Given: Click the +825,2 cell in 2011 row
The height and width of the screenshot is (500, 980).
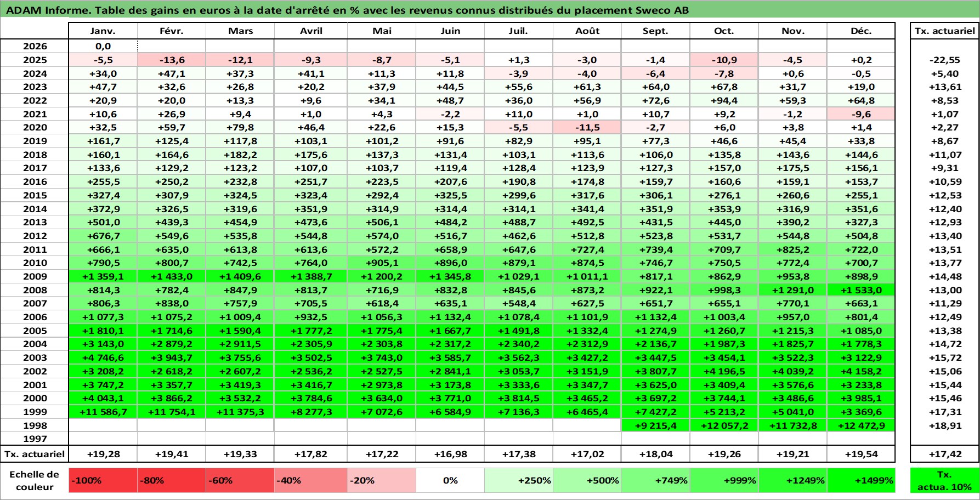Looking at the screenshot, I should [x=792, y=249].
